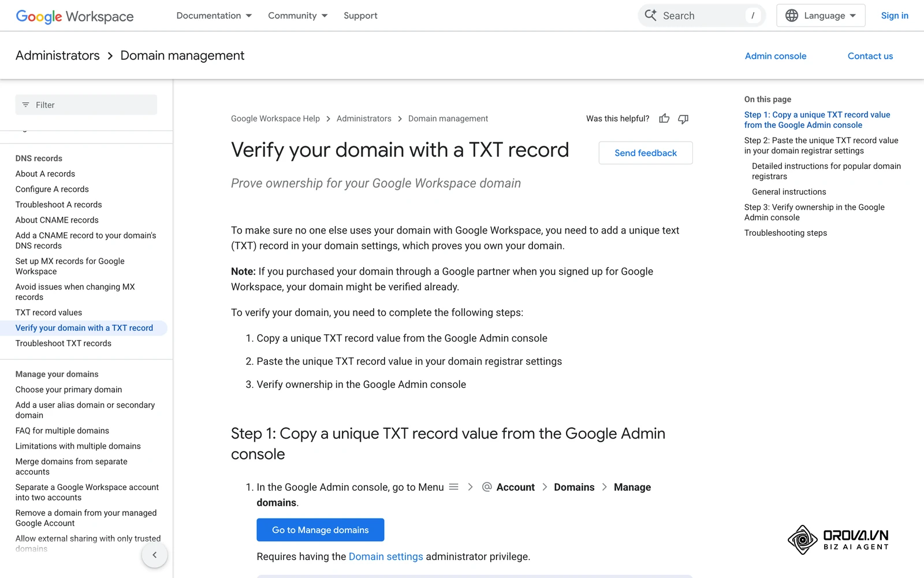Open the Language dropdown selector
924x578 pixels.
[x=821, y=16]
